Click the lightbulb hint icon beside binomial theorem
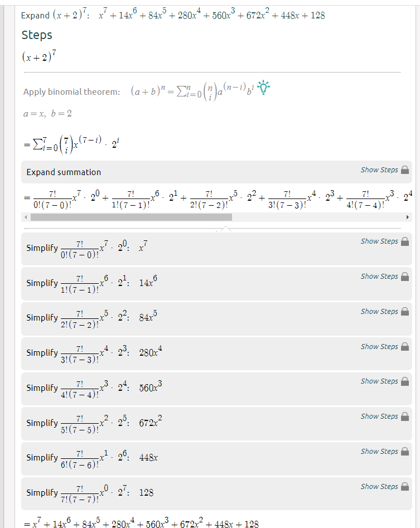The width and height of the screenshot is (420, 528). [263, 88]
